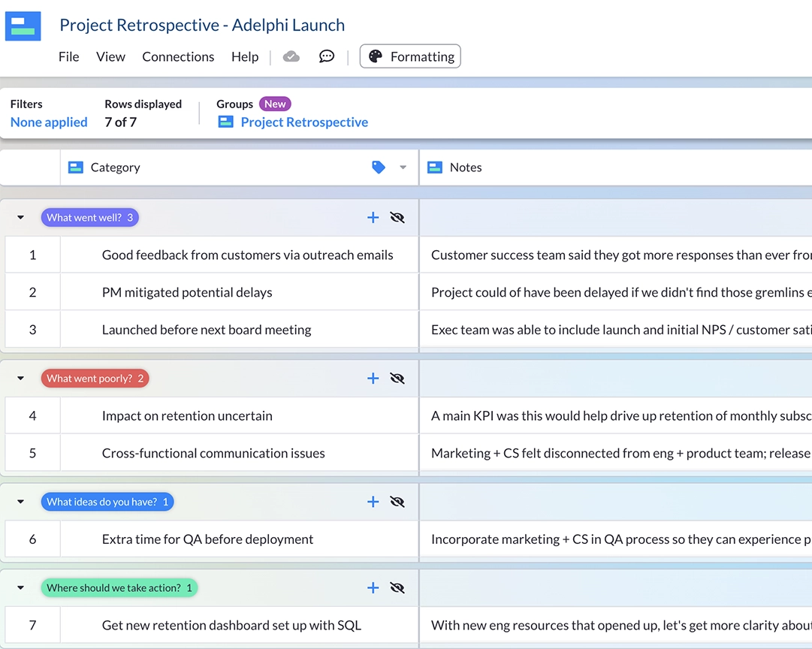Hide the What went well group

tap(397, 218)
